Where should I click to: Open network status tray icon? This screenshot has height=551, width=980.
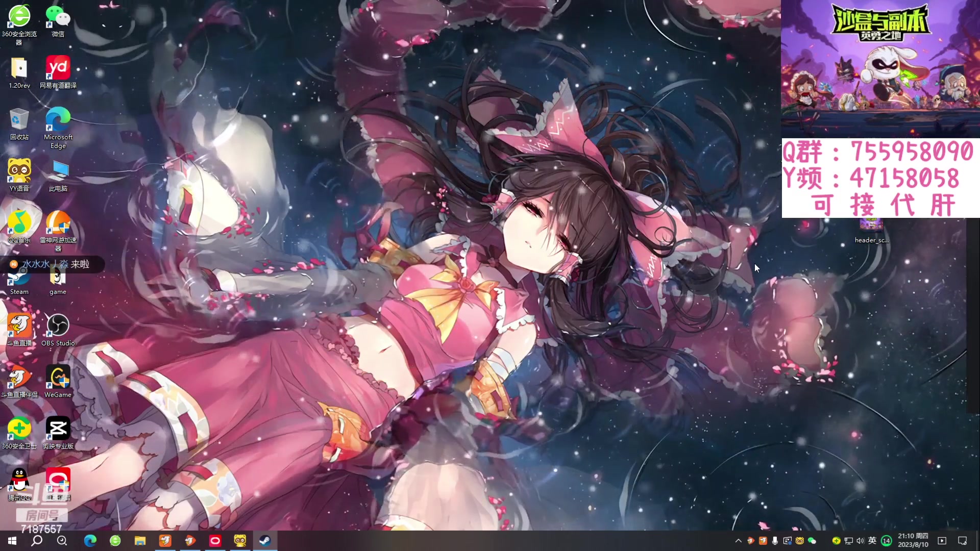848,541
